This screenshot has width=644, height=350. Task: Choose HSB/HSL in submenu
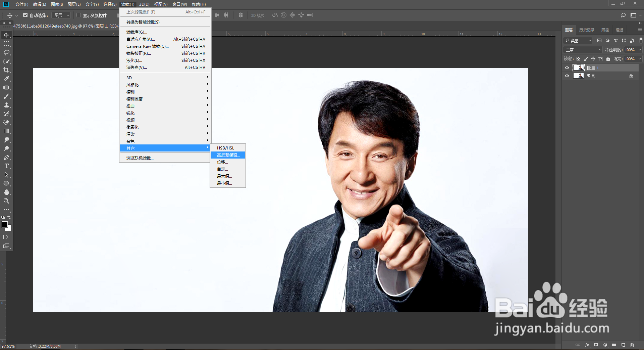[x=228, y=148]
